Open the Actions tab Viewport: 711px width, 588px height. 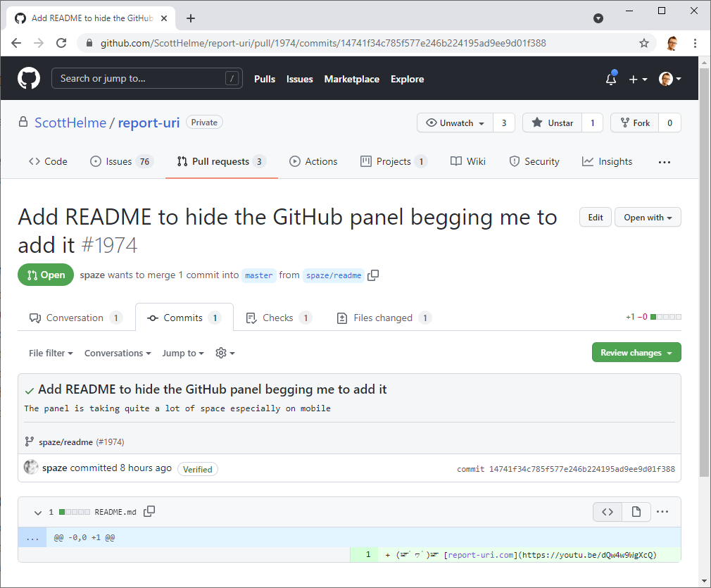pyautogui.click(x=313, y=161)
